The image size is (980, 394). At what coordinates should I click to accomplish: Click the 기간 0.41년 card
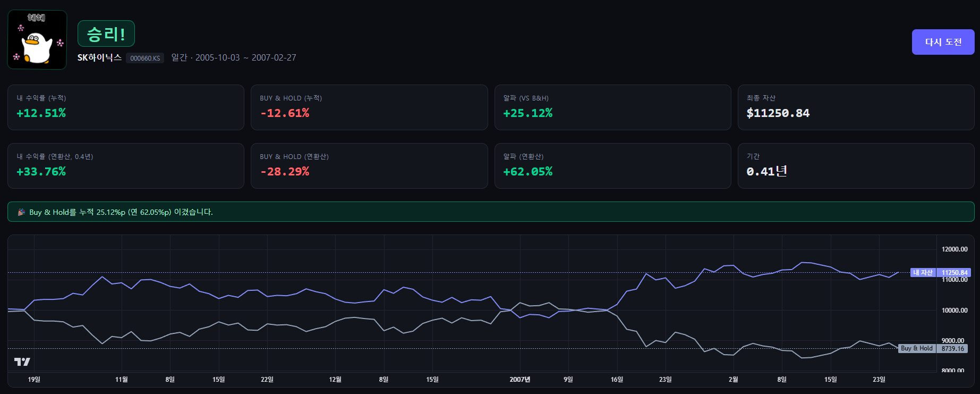click(856, 166)
